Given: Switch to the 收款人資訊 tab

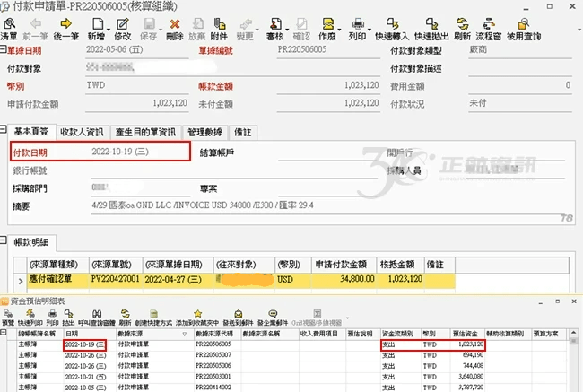Looking at the screenshot, I should coord(82,132).
